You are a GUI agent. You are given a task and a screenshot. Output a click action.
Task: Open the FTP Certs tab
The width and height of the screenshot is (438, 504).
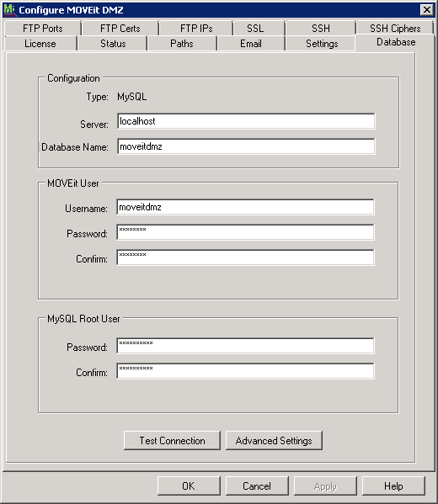tap(120, 29)
